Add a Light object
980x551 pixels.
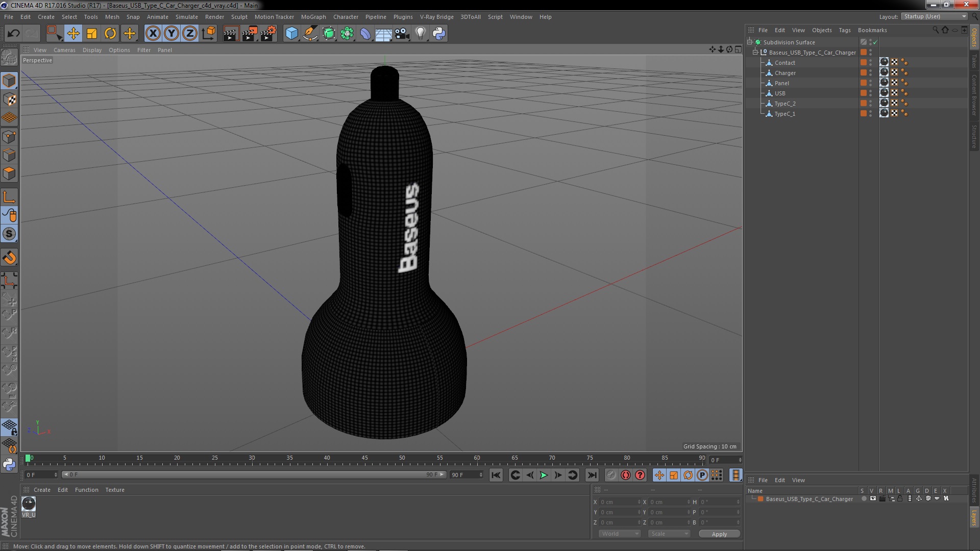(420, 34)
